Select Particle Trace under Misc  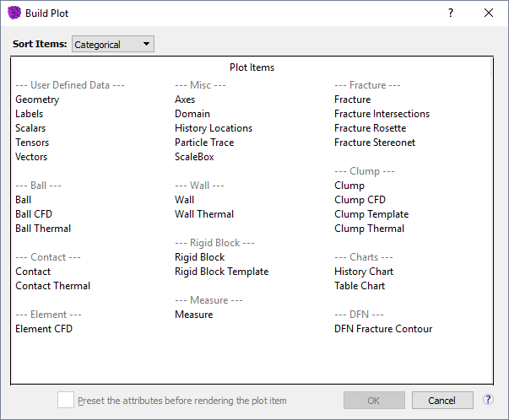[x=203, y=143]
